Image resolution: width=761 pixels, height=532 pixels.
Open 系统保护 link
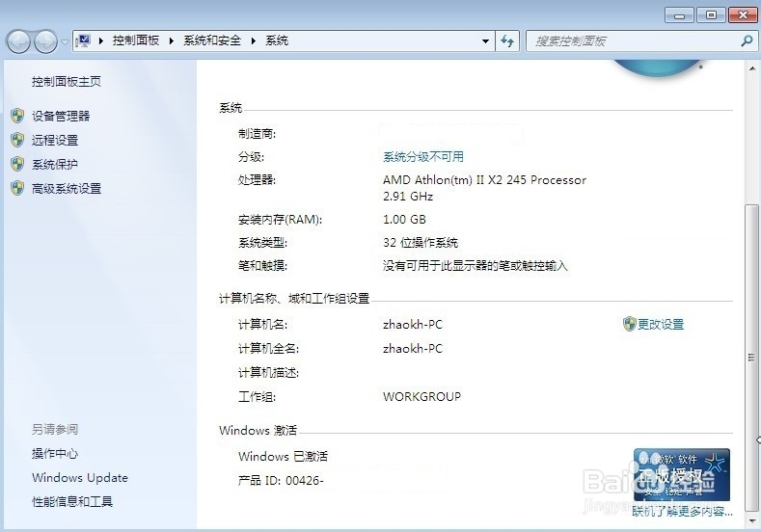[x=55, y=165]
